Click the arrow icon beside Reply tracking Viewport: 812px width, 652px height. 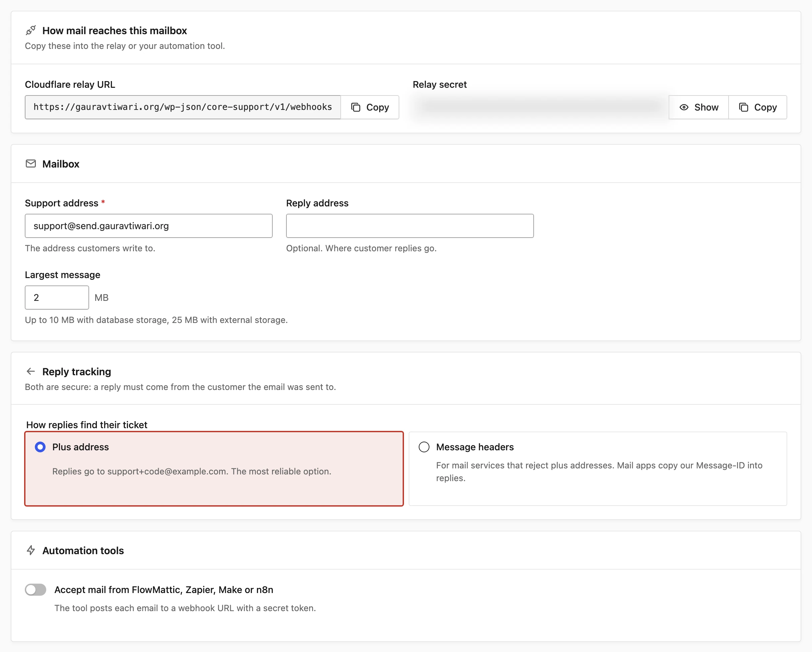(x=31, y=371)
